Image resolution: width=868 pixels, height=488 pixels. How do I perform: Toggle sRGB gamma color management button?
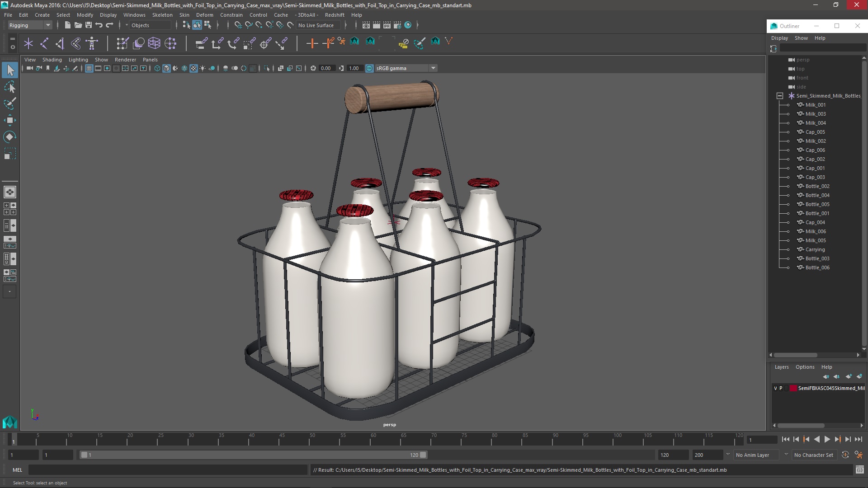click(x=369, y=68)
